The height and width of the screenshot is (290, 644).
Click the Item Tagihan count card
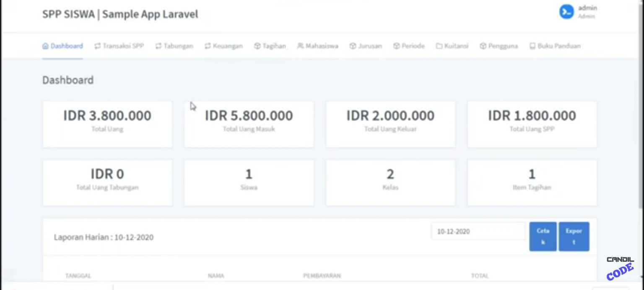tap(532, 183)
